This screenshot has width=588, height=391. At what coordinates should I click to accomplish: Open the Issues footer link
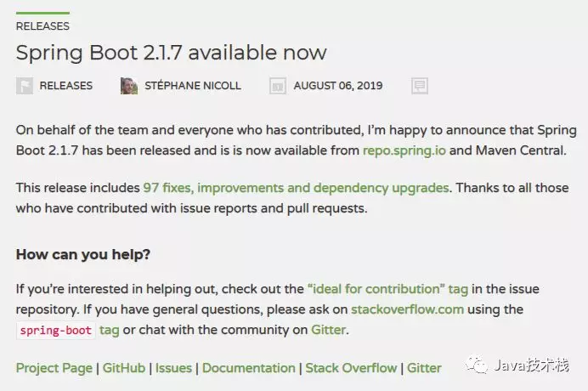tap(173, 368)
